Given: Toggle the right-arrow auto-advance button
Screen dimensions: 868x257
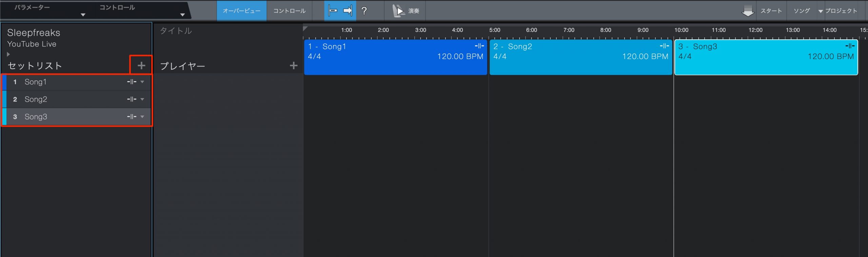Looking at the screenshot, I should (x=348, y=11).
